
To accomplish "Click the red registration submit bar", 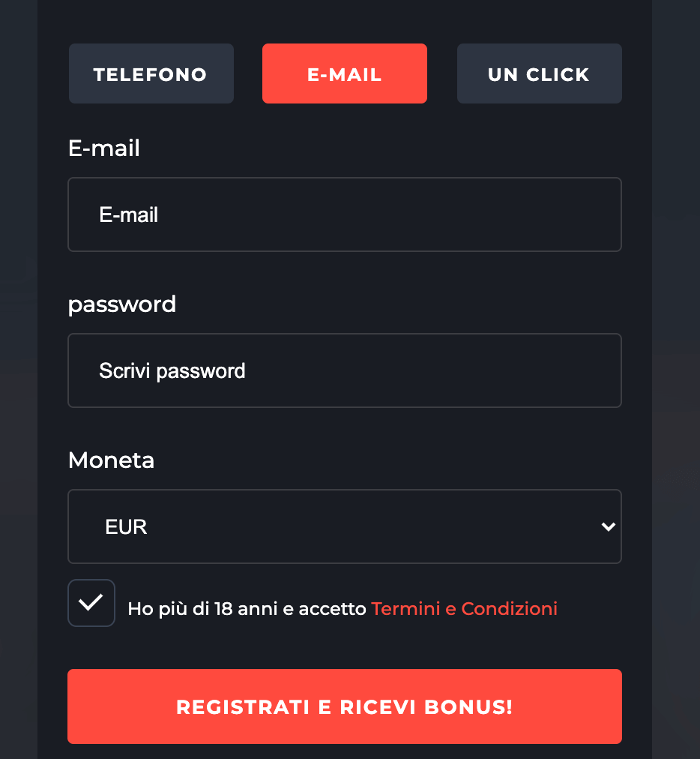I will click(344, 706).
